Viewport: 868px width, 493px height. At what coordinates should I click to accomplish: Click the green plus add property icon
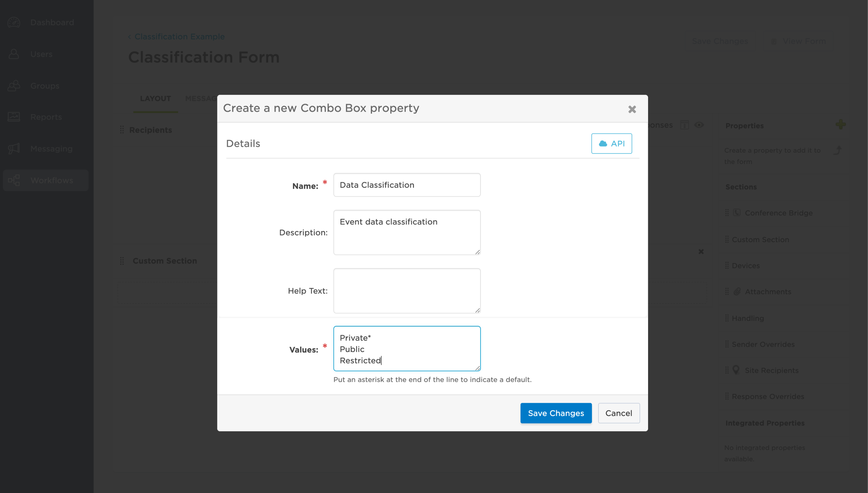tap(841, 124)
